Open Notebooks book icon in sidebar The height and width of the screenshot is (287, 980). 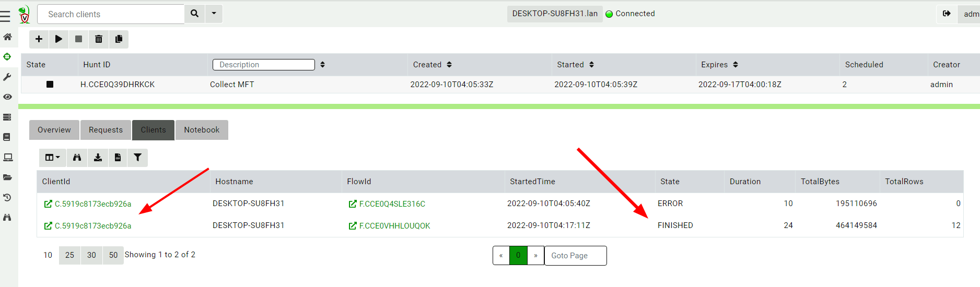pos(7,137)
